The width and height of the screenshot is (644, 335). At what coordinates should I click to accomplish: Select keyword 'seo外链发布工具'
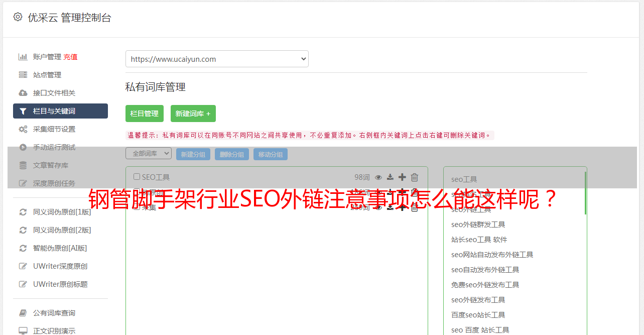[x=478, y=300]
